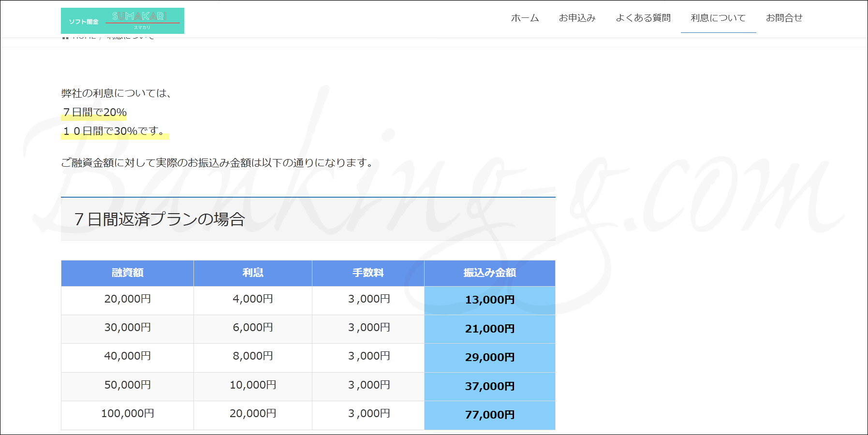Select the 13,000円 transfer amount cell
Image resolution: width=868 pixels, height=435 pixels.
coord(489,300)
